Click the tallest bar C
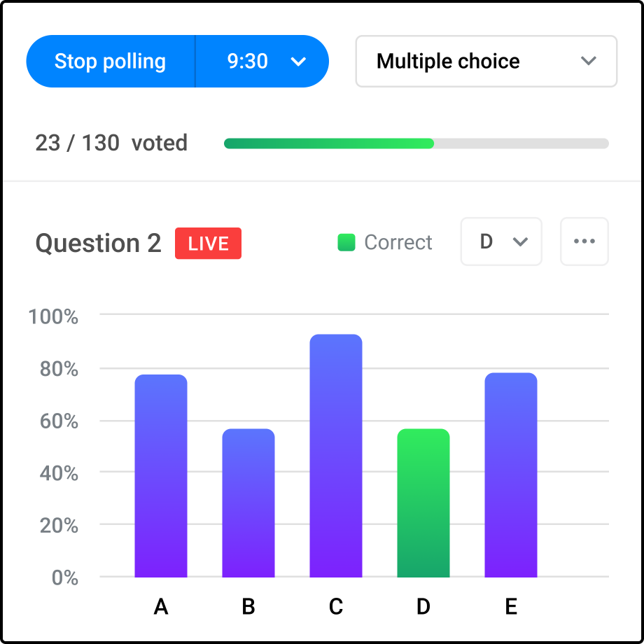Screen dimensions: 644x644 point(336,455)
